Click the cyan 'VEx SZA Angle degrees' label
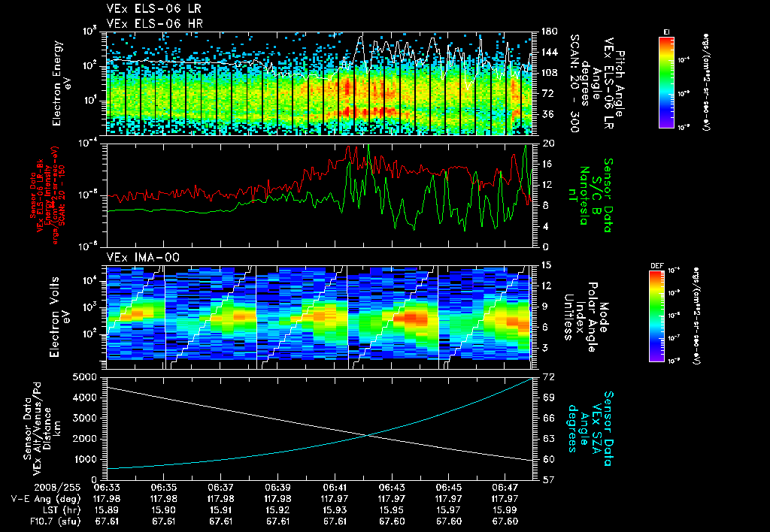This screenshot has width=770, height=532. 590,428
